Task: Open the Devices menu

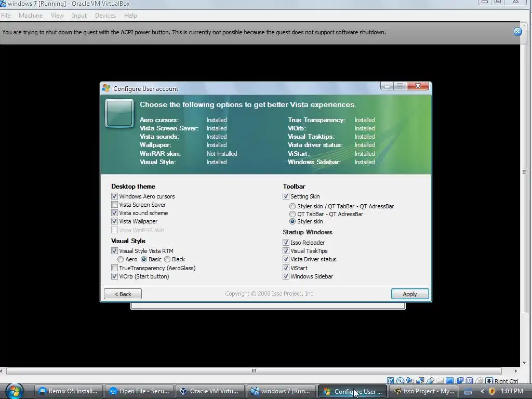Action: point(105,16)
